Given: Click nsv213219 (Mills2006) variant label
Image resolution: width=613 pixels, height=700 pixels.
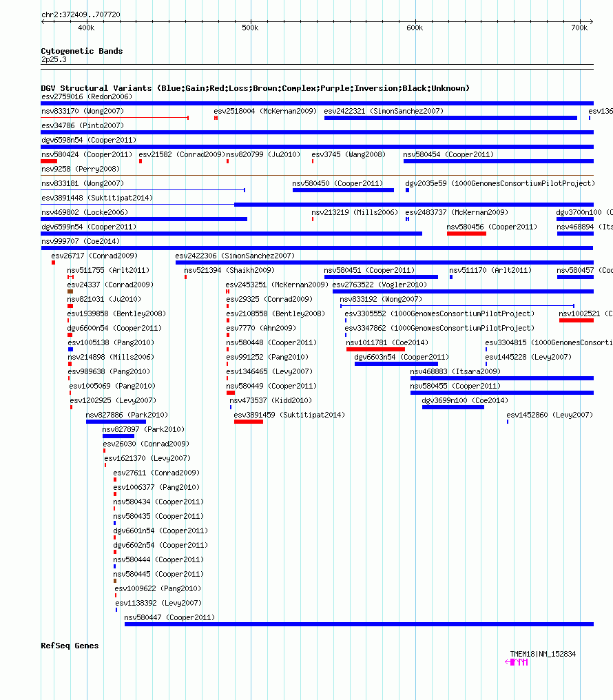Looking at the screenshot, I should coord(355,212).
